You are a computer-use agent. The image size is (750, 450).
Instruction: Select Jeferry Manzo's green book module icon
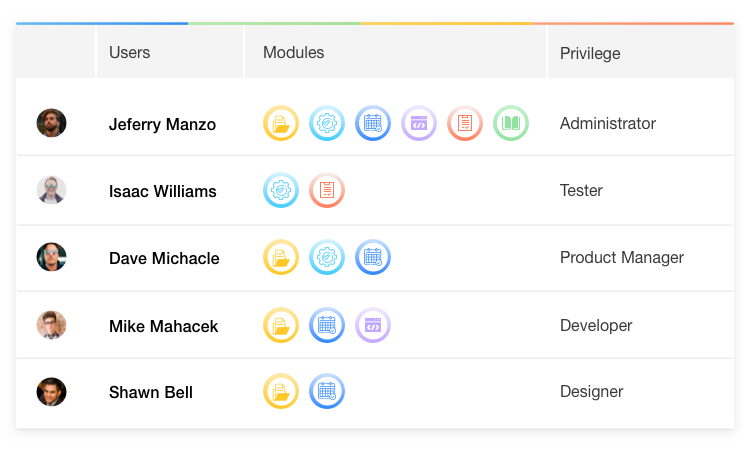click(x=510, y=123)
